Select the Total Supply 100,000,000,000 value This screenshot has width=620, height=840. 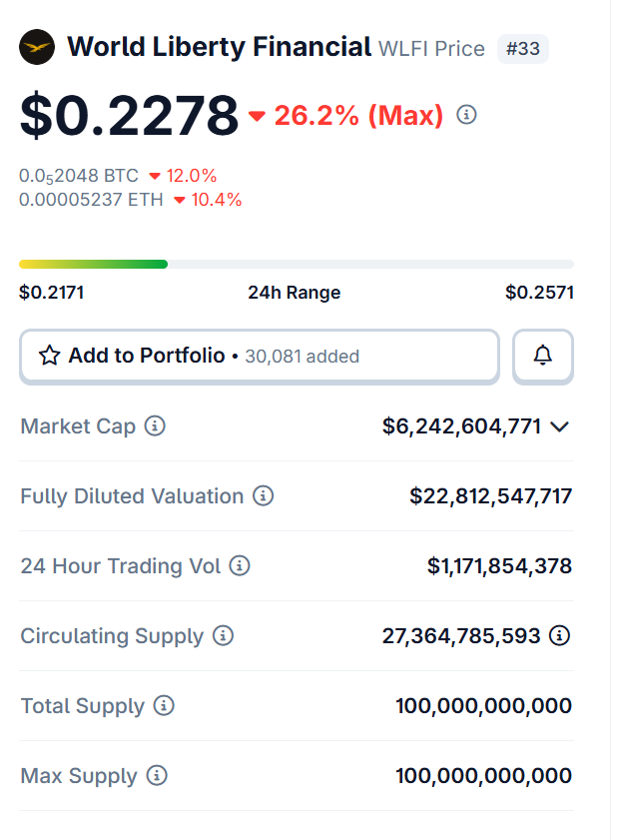click(x=484, y=706)
